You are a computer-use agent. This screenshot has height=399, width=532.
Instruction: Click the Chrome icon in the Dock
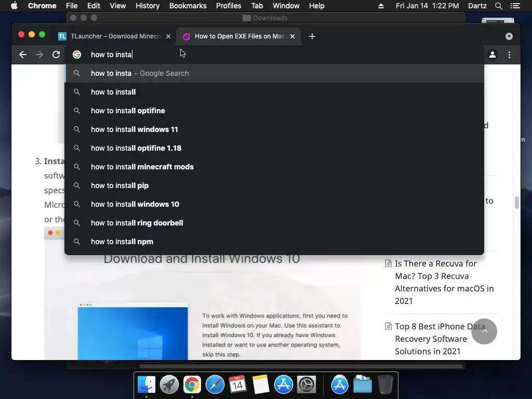pyautogui.click(x=192, y=384)
